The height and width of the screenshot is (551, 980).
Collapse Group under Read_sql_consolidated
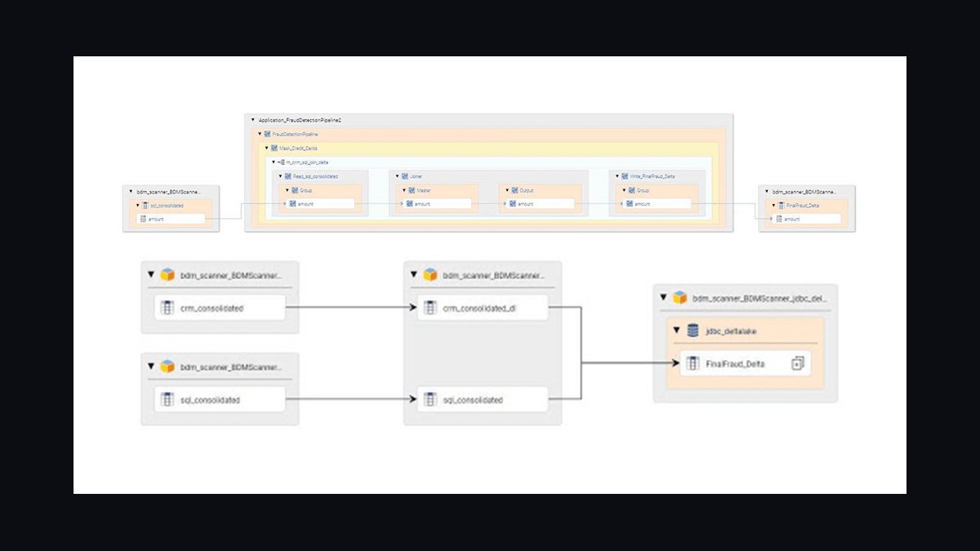287,190
